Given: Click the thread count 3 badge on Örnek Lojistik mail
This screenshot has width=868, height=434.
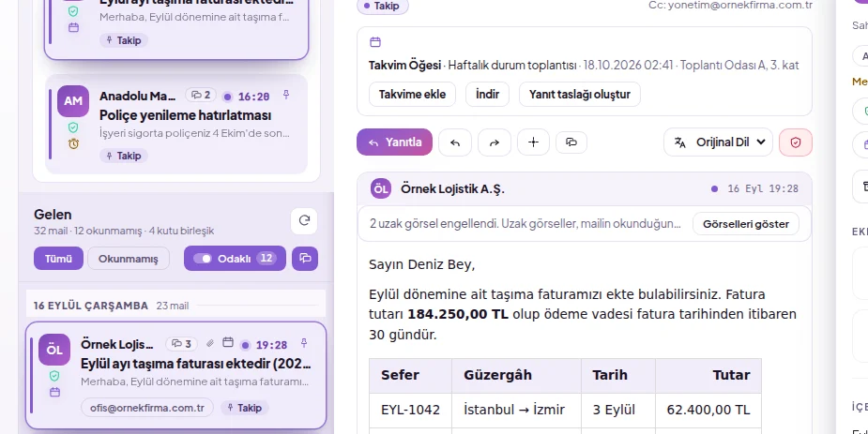Looking at the screenshot, I should pyautogui.click(x=181, y=344).
